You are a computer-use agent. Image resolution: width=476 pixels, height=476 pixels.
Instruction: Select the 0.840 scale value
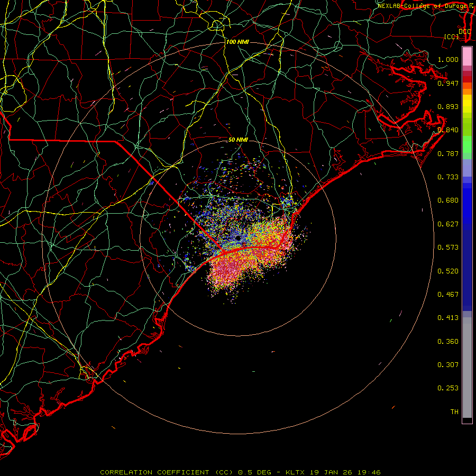[x=448, y=130]
